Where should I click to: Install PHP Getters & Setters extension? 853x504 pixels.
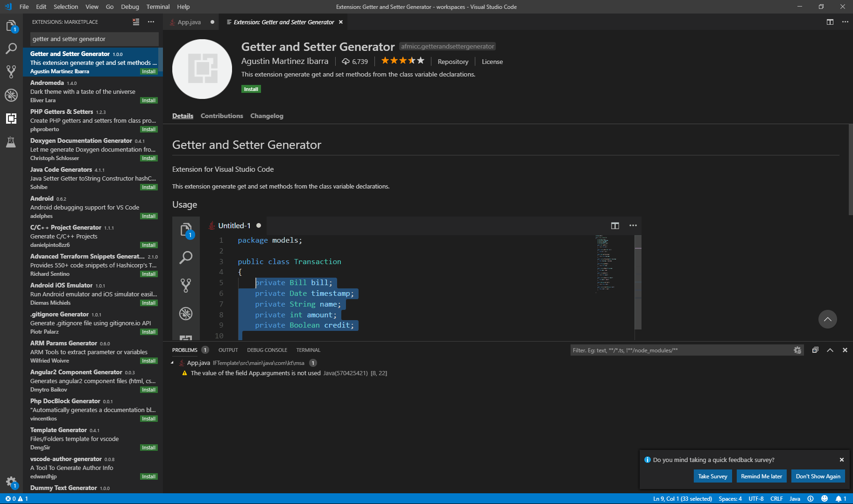[148, 129]
